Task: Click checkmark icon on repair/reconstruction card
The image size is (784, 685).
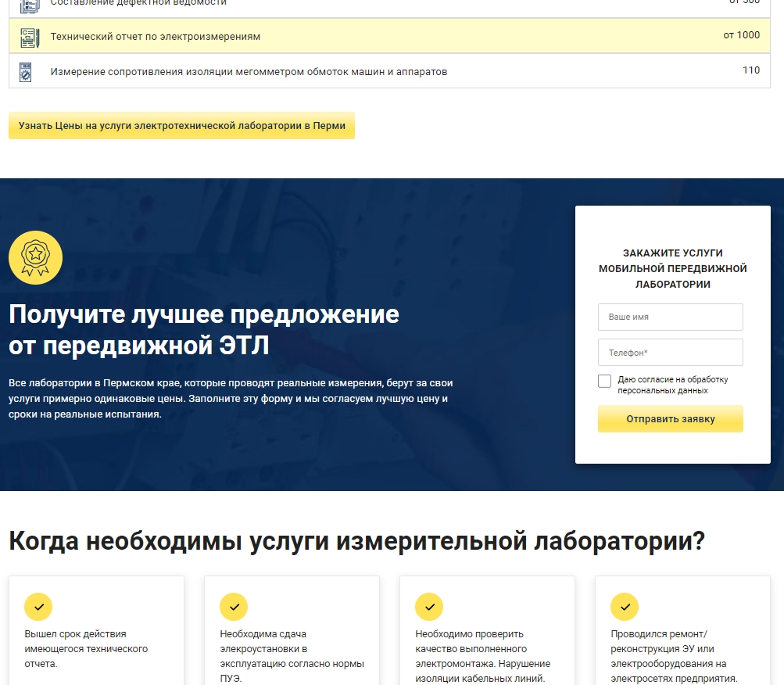Action: pos(625,607)
